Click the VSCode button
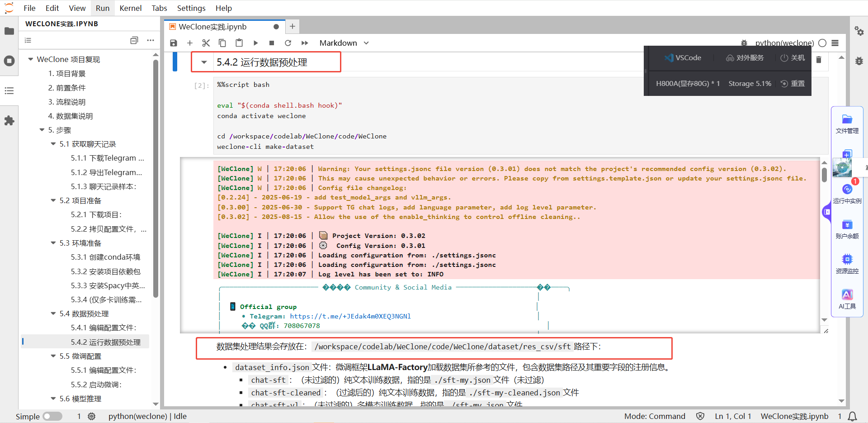868x423 pixels. click(683, 58)
